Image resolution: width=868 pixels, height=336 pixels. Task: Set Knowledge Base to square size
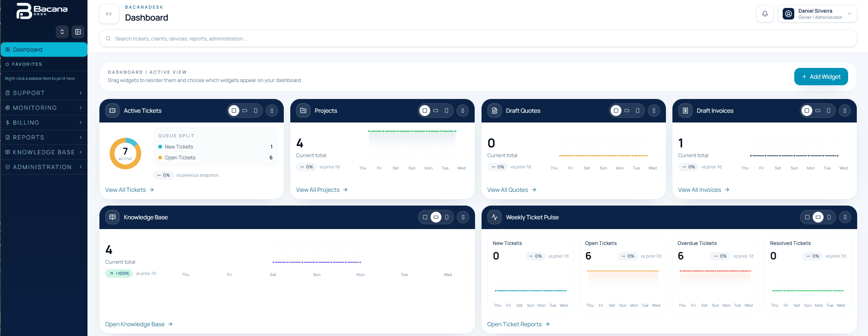pyautogui.click(x=425, y=217)
